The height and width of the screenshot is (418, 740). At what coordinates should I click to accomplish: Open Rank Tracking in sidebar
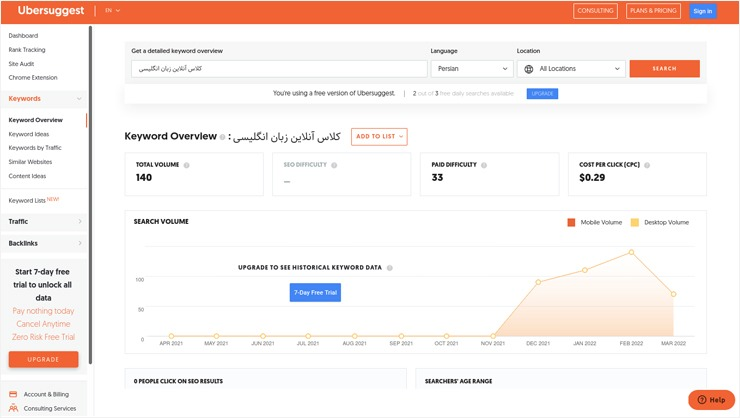coord(27,50)
